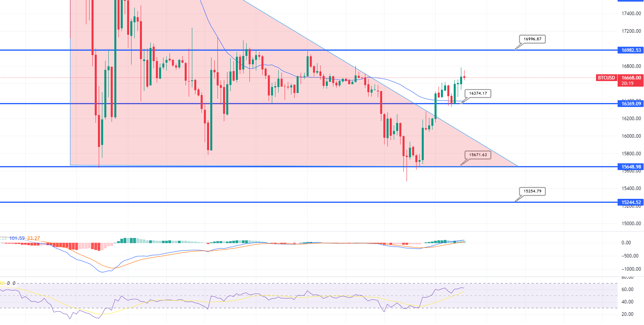Viewport: 644px width, 325px height.
Task: Select the 15254.79 price callout
Action: pyautogui.click(x=532, y=191)
